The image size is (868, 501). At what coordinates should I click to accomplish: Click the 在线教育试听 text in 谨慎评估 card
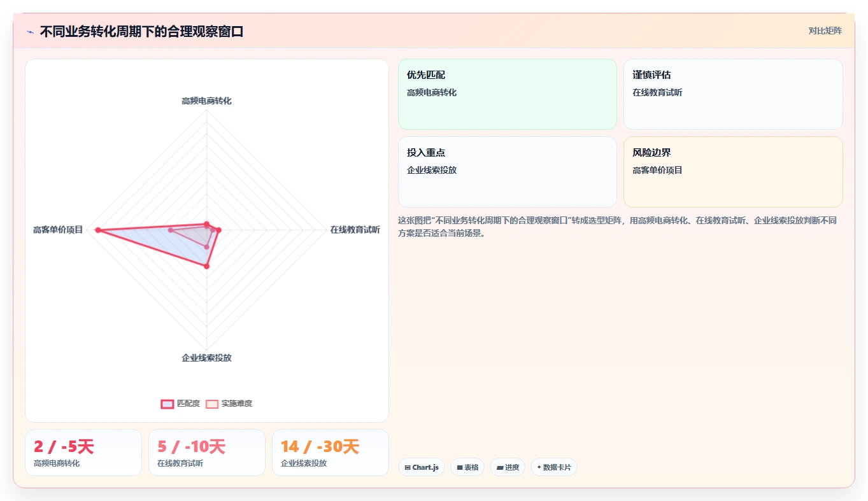tap(657, 92)
